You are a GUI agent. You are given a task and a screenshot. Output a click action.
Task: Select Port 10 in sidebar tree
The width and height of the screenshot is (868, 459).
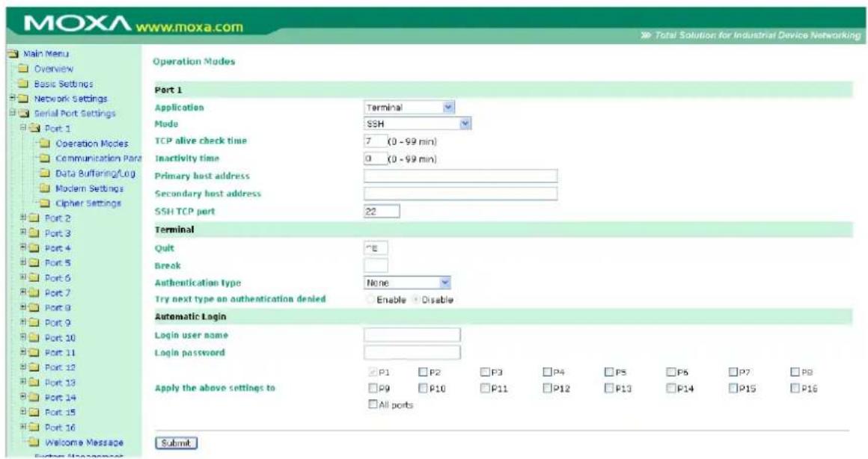(x=60, y=337)
